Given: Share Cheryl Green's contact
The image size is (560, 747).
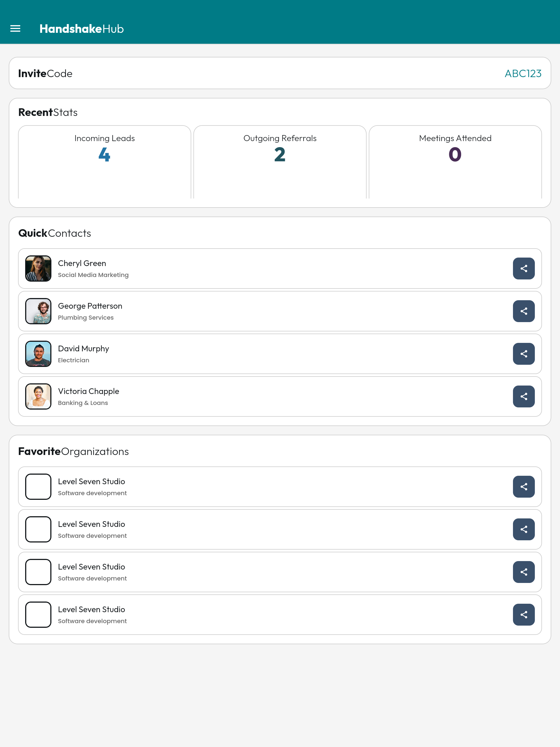Looking at the screenshot, I should [524, 269].
